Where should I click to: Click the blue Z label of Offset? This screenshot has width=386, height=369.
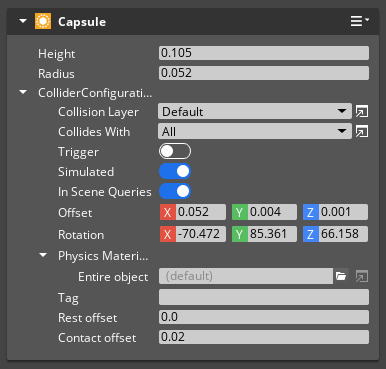(x=311, y=212)
